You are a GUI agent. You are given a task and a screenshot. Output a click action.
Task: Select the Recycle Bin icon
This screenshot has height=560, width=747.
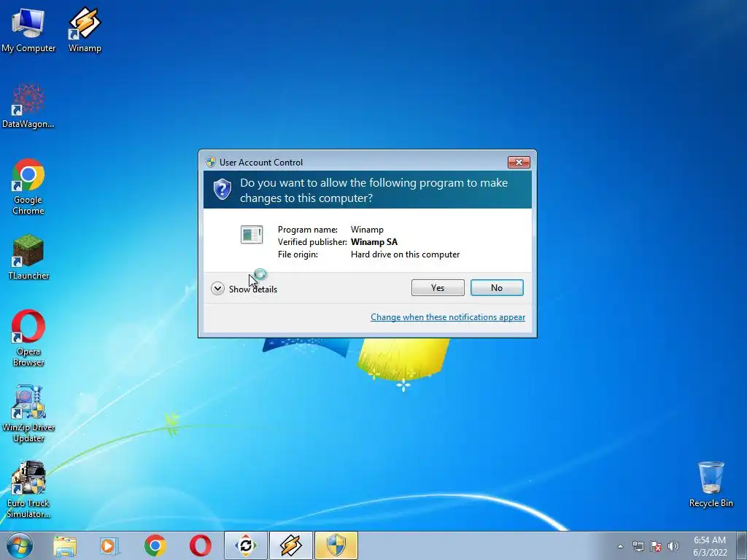click(711, 484)
